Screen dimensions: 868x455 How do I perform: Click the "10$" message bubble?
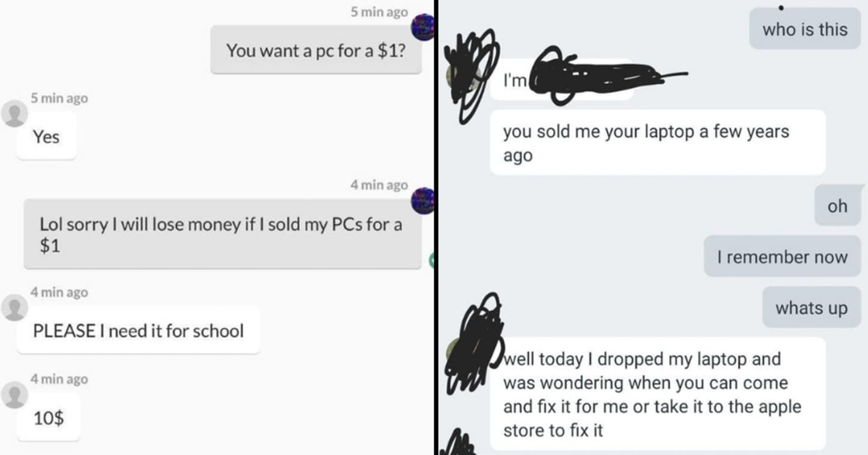[48, 417]
